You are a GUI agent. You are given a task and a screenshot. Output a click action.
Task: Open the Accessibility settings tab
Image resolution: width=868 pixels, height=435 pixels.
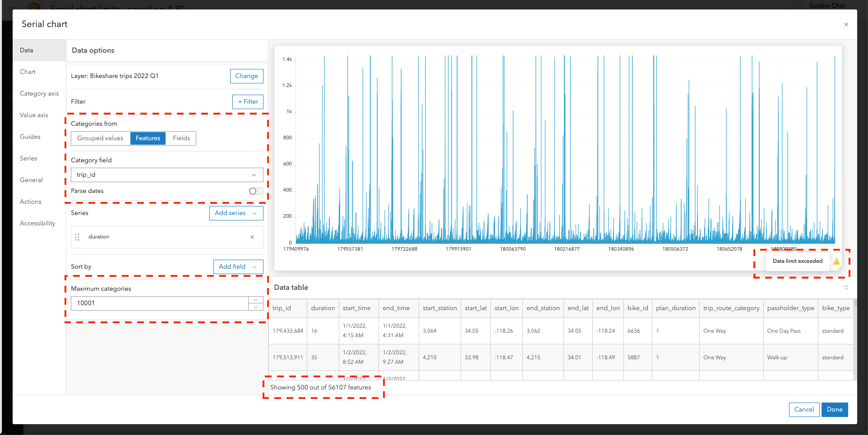[x=37, y=223]
